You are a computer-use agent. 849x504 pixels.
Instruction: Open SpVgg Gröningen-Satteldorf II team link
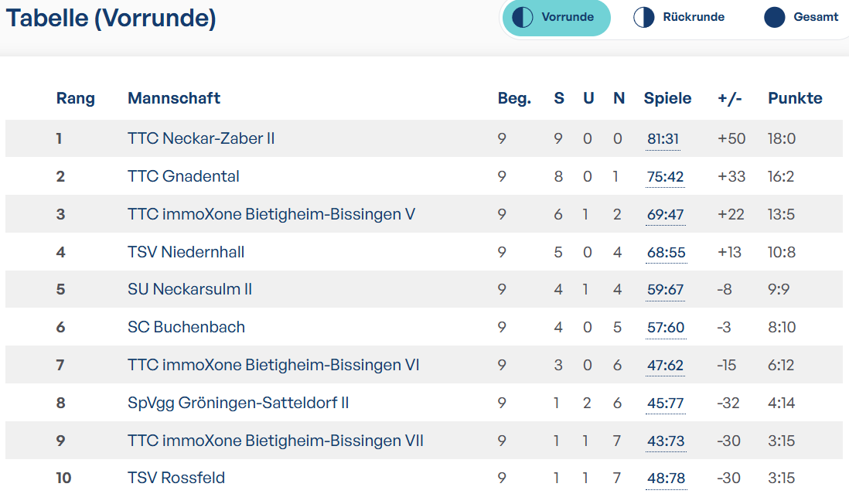238,403
